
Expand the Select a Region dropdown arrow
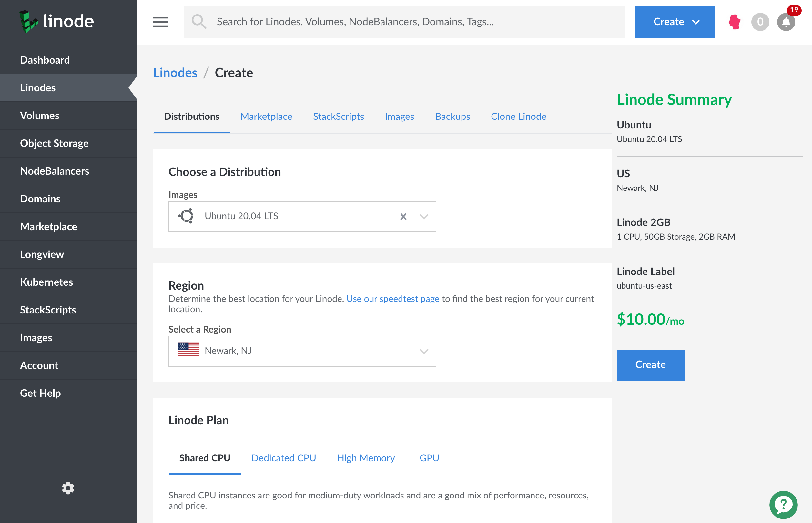click(424, 351)
